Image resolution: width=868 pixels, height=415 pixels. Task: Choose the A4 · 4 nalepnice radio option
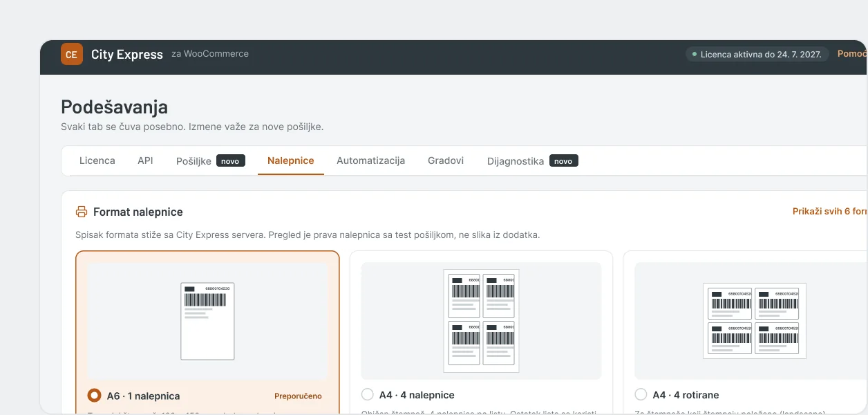pos(368,394)
